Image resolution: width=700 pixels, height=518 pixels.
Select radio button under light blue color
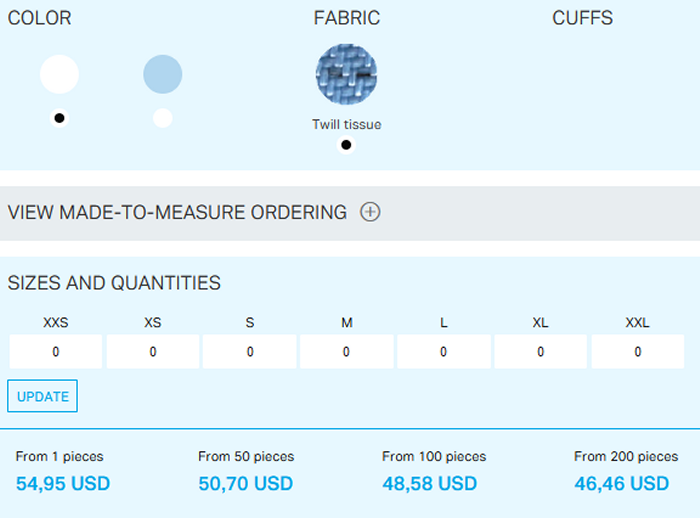click(x=162, y=118)
